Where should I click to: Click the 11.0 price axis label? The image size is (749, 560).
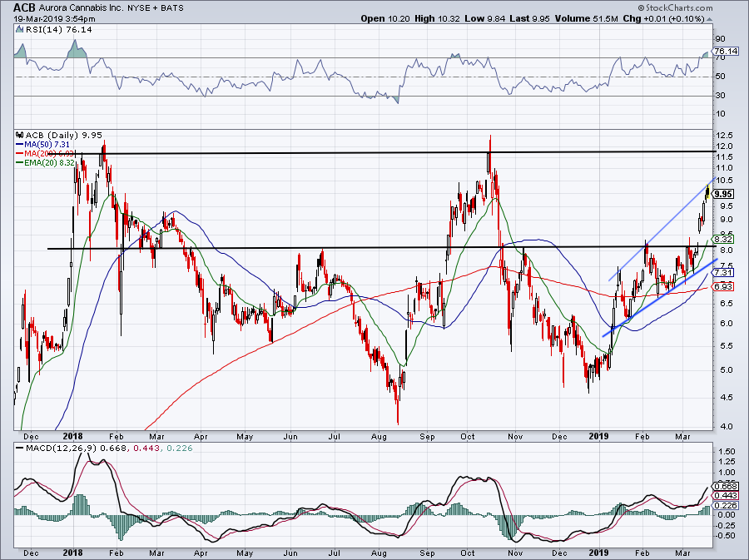[723, 167]
